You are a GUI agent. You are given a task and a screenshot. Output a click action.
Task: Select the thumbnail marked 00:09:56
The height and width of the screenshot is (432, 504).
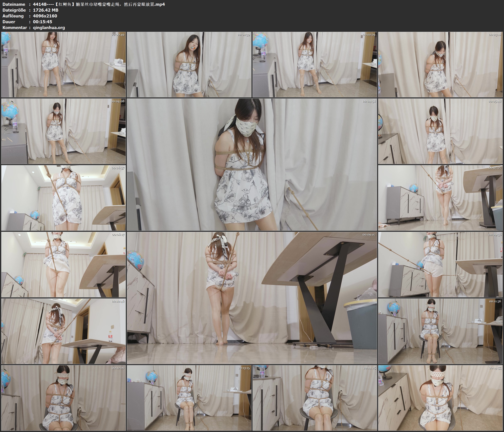(x=440, y=265)
